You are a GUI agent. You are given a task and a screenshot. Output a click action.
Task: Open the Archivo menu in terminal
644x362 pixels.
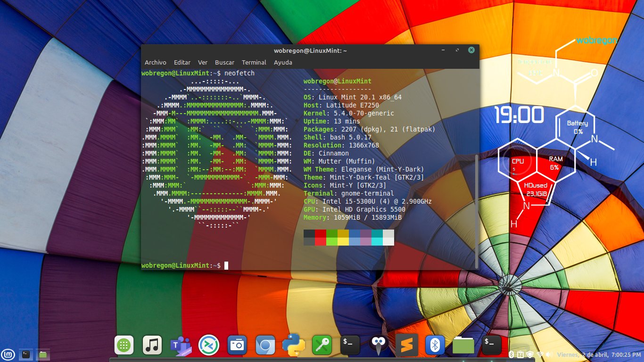[x=155, y=62]
